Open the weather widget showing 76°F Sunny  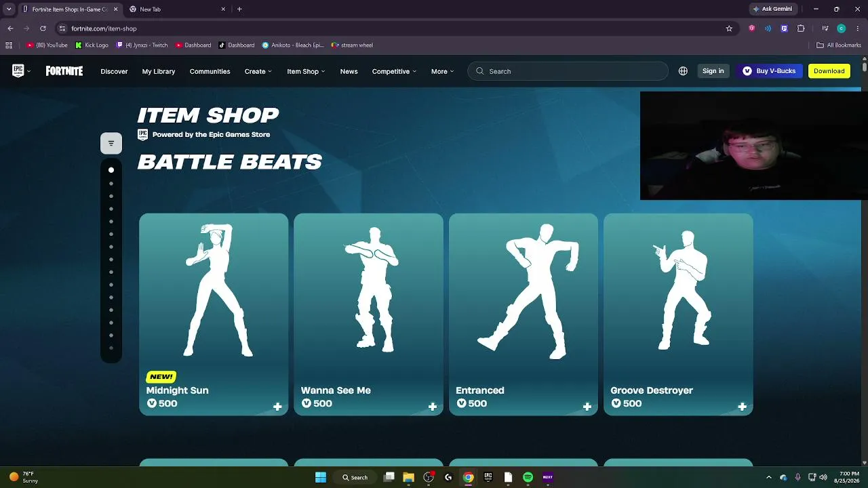tap(23, 477)
